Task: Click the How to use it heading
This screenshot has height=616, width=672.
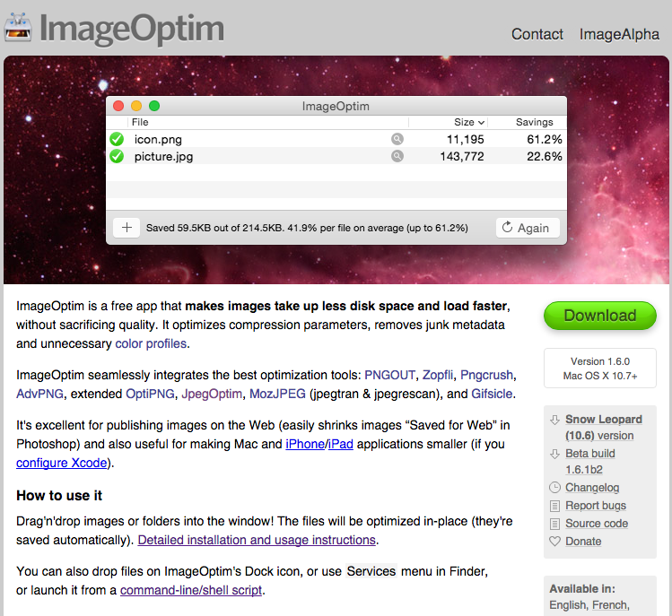Action: (59, 496)
